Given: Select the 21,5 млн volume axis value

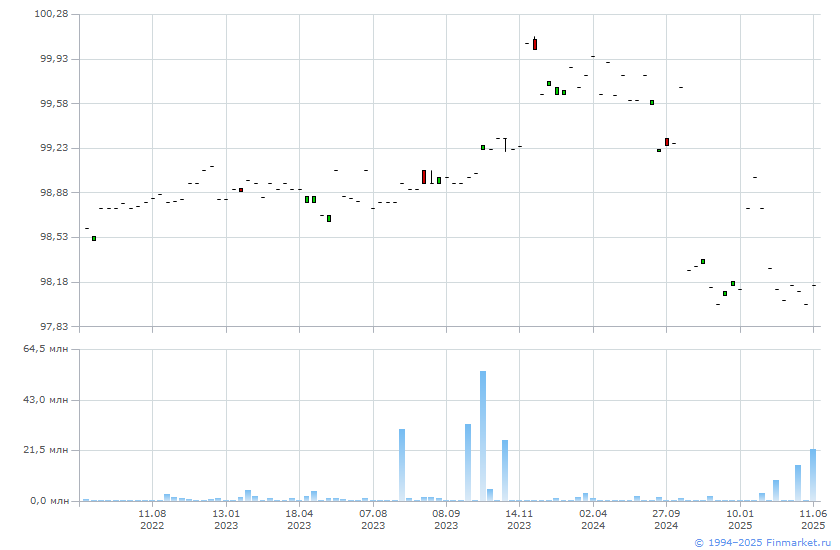Looking at the screenshot, I should tap(46, 450).
